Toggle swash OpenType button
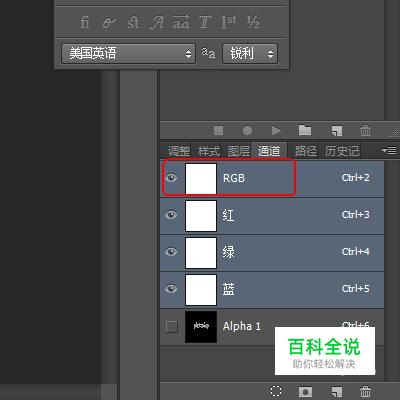 point(157,23)
